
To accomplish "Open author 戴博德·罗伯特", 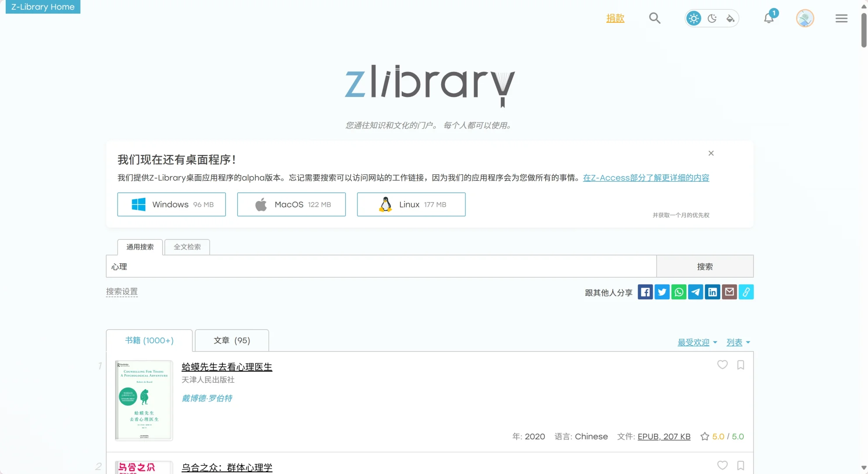I will click(x=207, y=398).
